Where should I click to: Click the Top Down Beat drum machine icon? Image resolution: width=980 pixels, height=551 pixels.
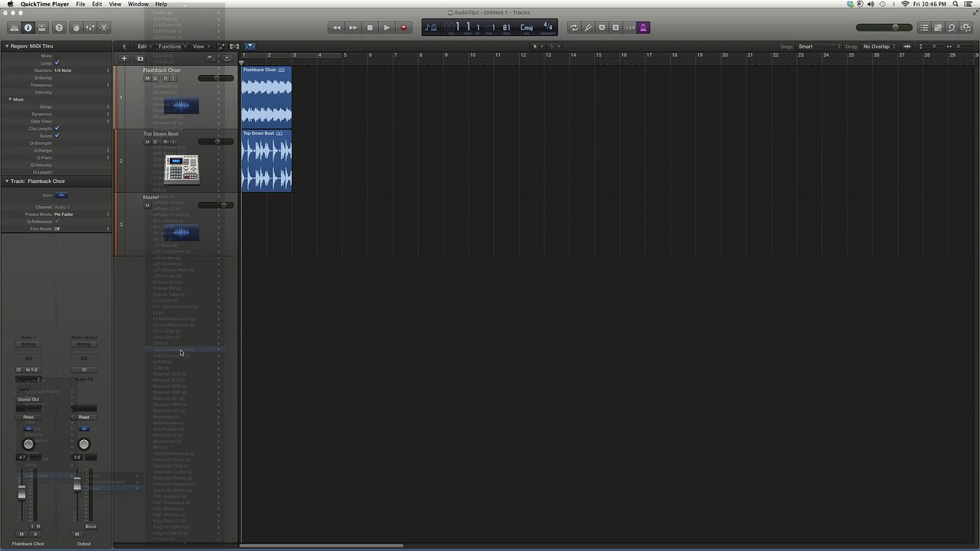pyautogui.click(x=181, y=169)
